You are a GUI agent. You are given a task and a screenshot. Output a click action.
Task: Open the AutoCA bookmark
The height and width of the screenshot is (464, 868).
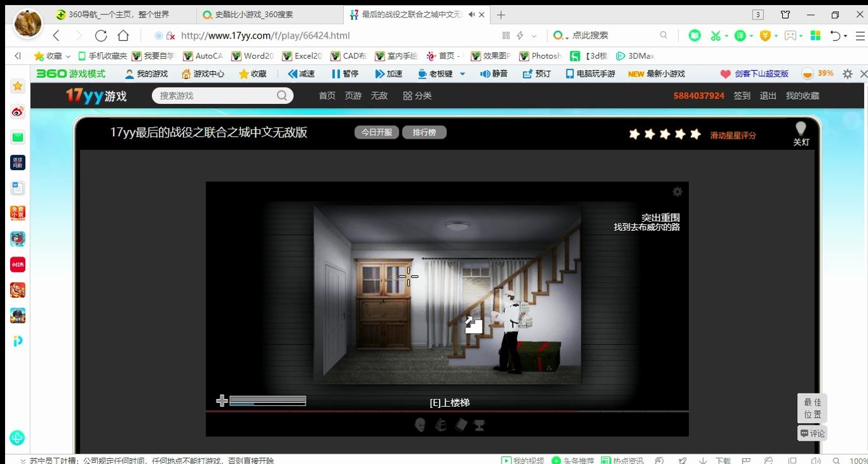click(x=202, y=56)
